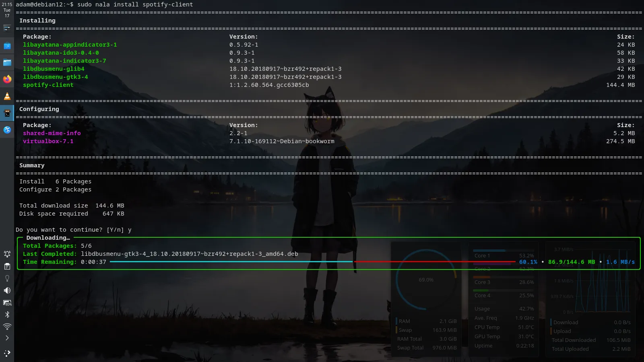The image size is (644, 362).
Task: Click the 60.1% download percentage
Action: (528, 262)
